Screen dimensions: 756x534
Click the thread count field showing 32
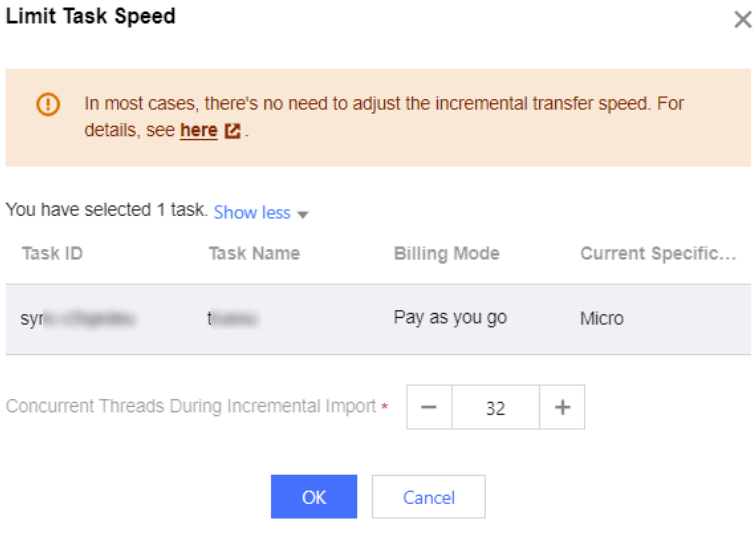(x=495, y=407)
